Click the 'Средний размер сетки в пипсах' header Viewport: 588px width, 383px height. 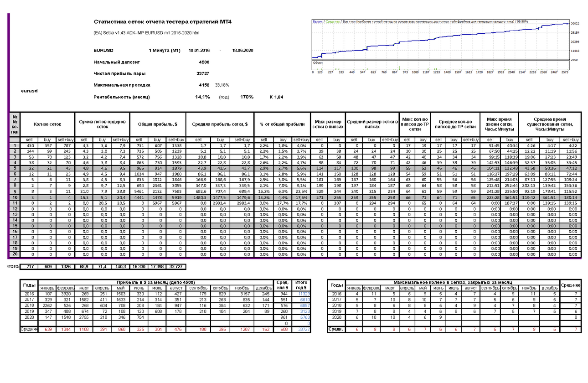[372, 124]
